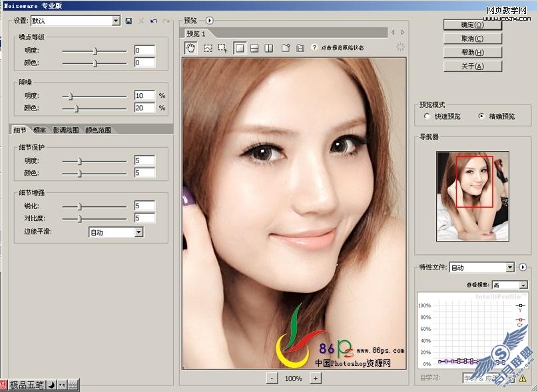The image size is (538, 392).
Task: Click the 确定(O) button
Action: pos(473,25)
